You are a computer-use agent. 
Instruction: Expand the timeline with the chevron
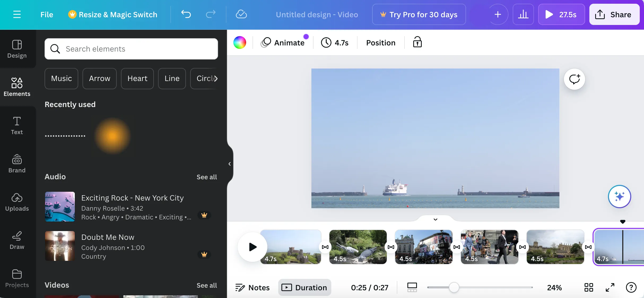pyautogui.click(x=435, y=219)
